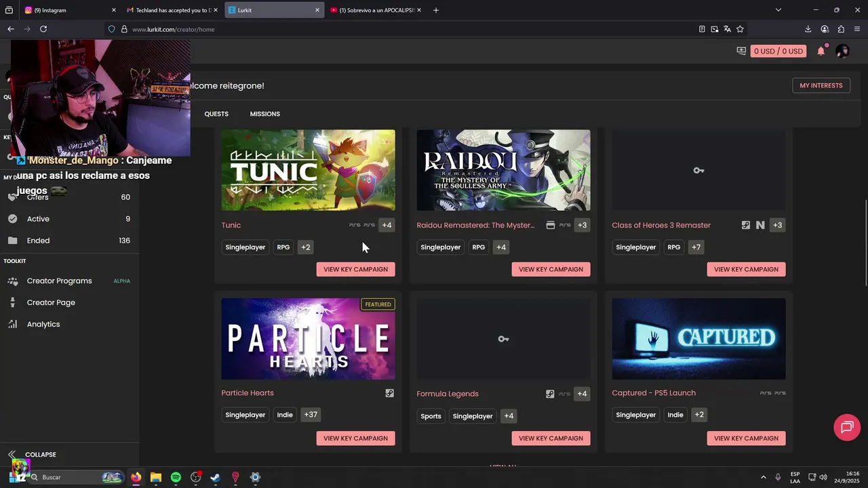
Task: Click View Key Campaign for Captured
Action: pyautogui.click(x=746, y=438)
